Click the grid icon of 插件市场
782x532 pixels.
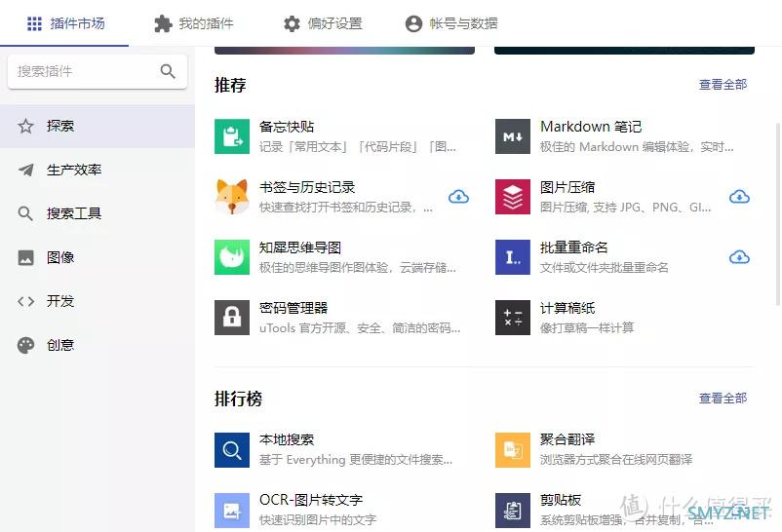coord(34,23)
